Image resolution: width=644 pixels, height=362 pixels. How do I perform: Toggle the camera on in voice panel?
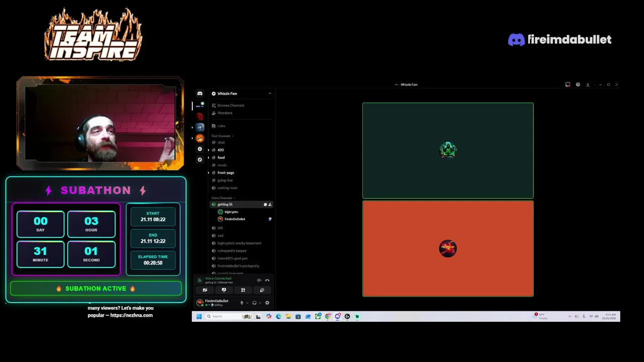pyautogui.click(x=205, y=290)
